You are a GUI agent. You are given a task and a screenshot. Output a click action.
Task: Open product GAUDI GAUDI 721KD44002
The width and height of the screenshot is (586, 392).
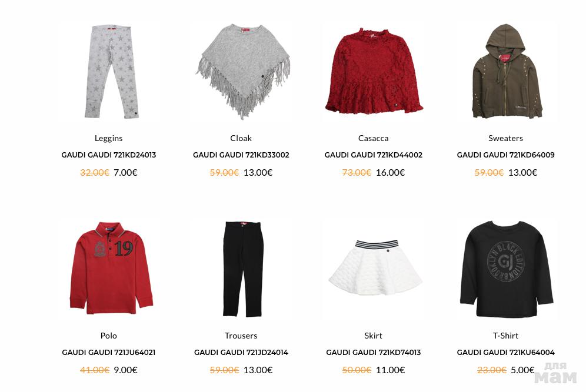click(374, 155)
